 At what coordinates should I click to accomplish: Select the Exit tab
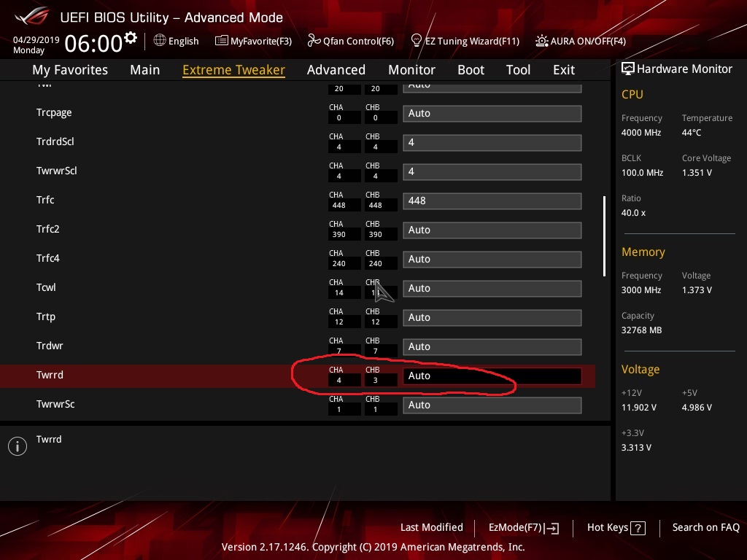coord(564,70)
